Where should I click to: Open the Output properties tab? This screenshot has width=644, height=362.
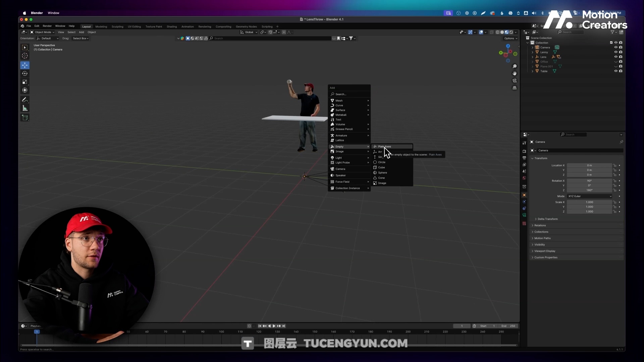pyautogui.click(x=524, y=158)
